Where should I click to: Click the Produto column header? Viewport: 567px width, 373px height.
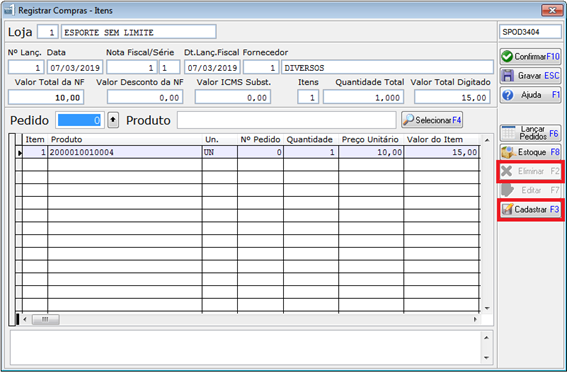pos(125,140)
